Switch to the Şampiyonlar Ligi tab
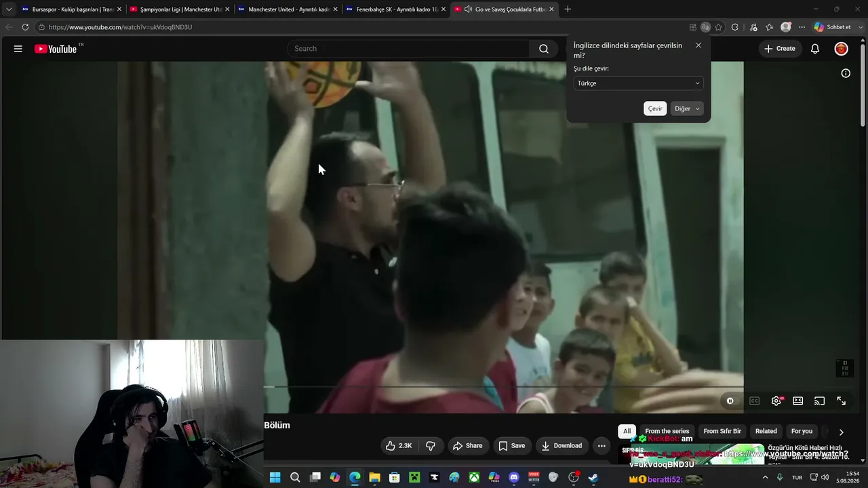The image size is (868, 488). pos(179,9)
